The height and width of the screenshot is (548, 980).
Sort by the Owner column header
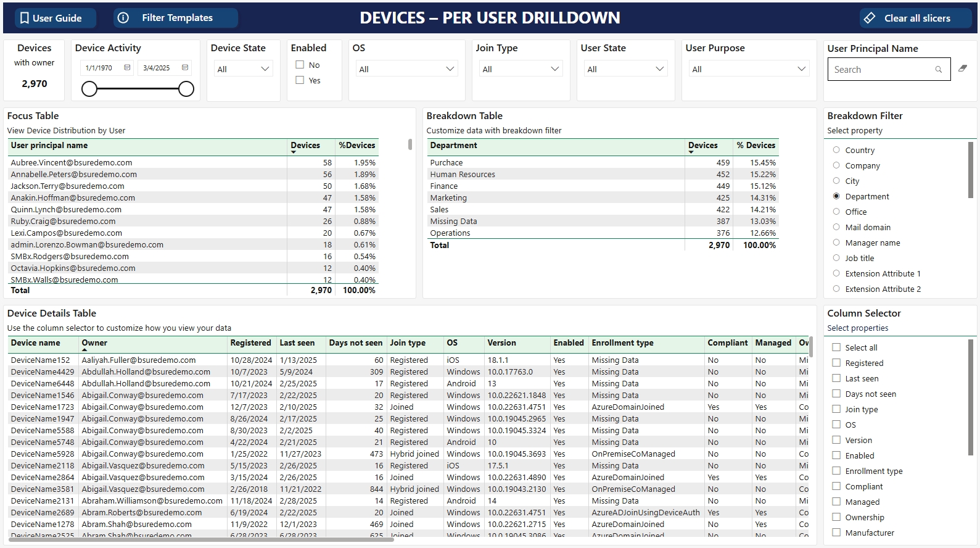tap(94, 343)
